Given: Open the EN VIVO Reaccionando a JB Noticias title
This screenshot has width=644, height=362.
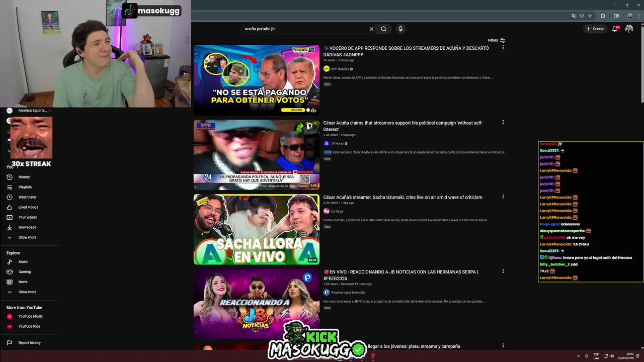Looking at the screenshot, I should tap(400, 275).
